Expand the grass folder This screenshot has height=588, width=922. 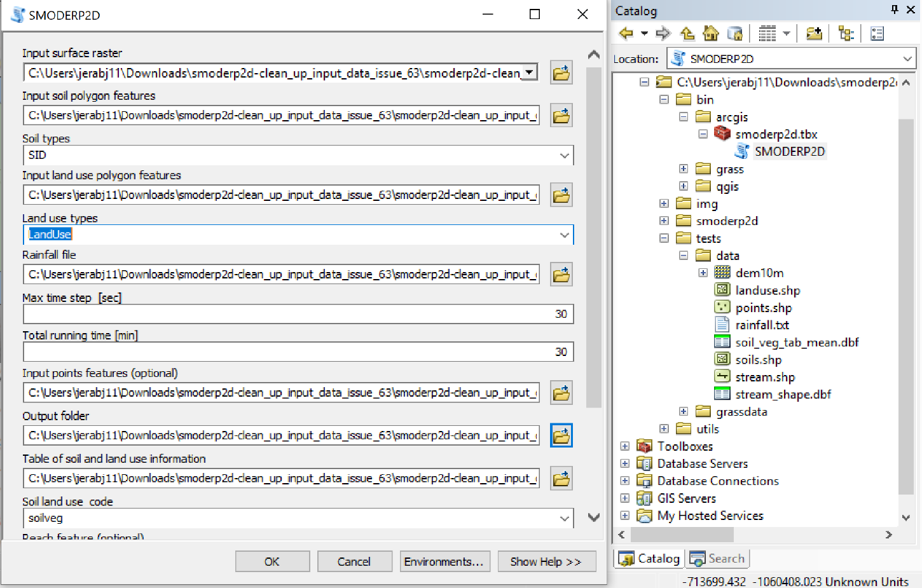[x=684, y=169]
